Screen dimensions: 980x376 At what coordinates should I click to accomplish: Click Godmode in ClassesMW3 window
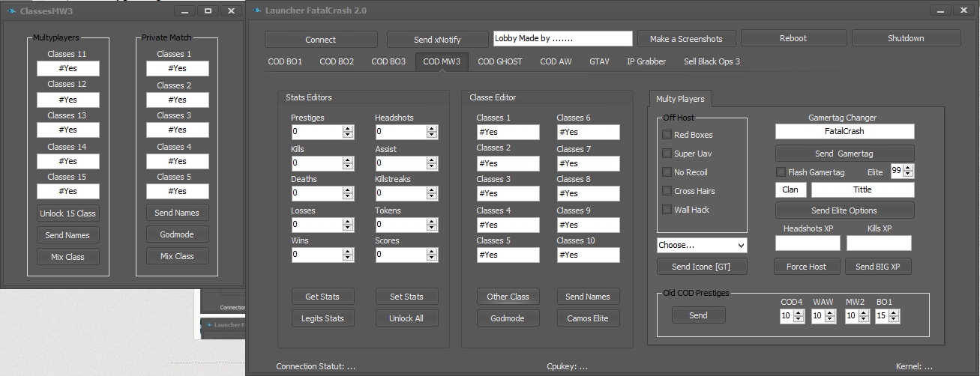(x=177, y=234)
